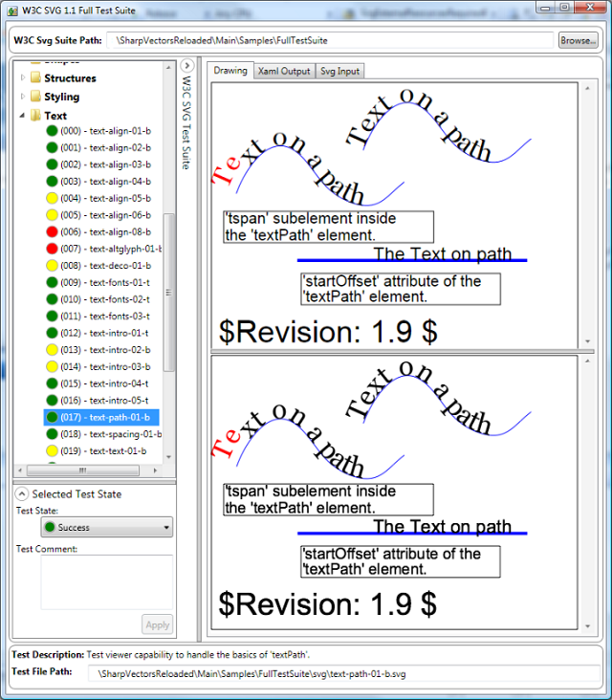This screenshot has width=612, height=700.
Task: Click tree scrollbar up arrow
Action: pyautogui.click(x=168, y=67)
